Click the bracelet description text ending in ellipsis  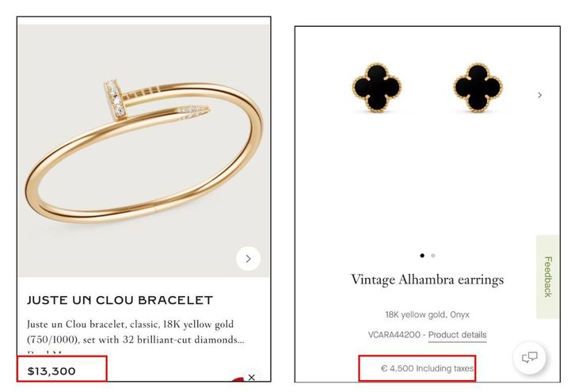[x=135, y=332]
